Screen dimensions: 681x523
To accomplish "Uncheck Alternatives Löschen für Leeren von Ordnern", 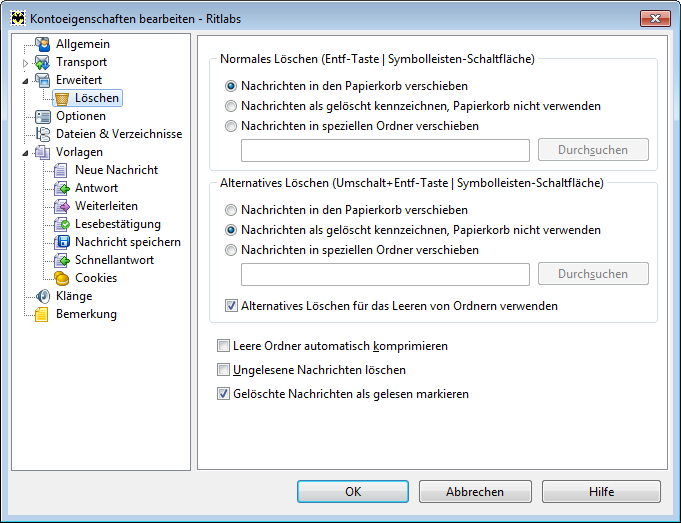I will [x=231, y=306].
